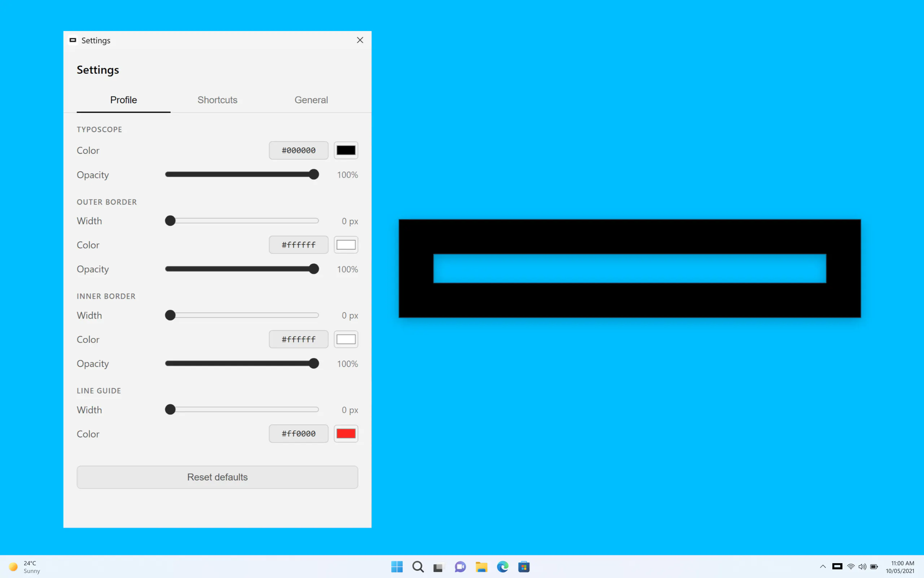Click the Typoscope opacity 100% value
The height and width of the screenshot is (578, 924).
point(347,175)
